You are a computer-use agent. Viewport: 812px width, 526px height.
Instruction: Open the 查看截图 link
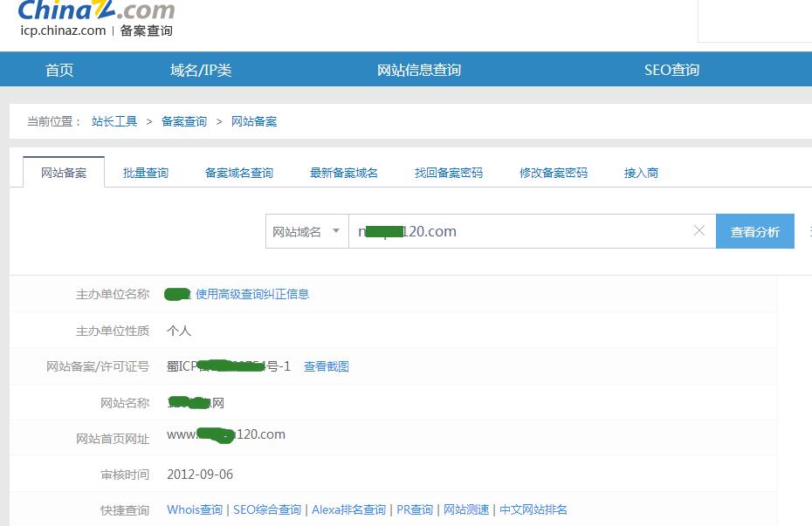(x=327, y=366)
